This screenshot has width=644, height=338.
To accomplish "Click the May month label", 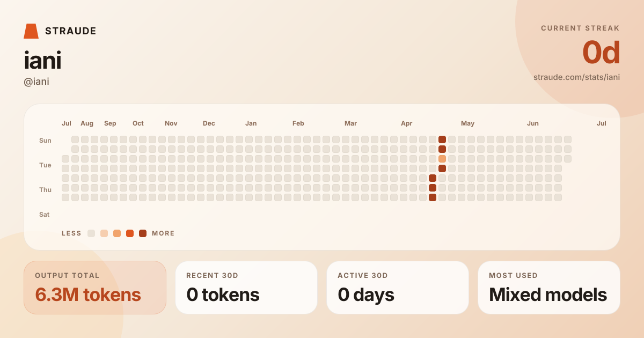I will tap(467, 123).
